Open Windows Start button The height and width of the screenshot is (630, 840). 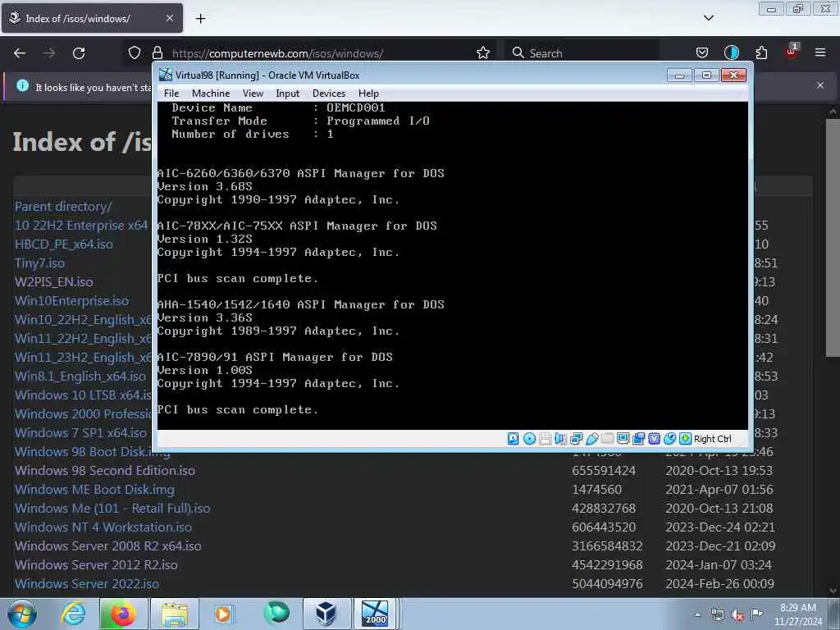point(22,614)
